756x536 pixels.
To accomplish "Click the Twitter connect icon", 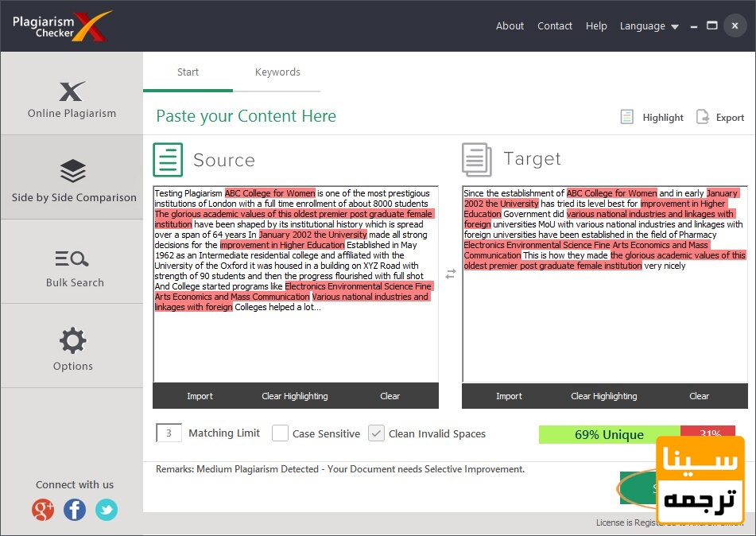I will pos(106,511).
